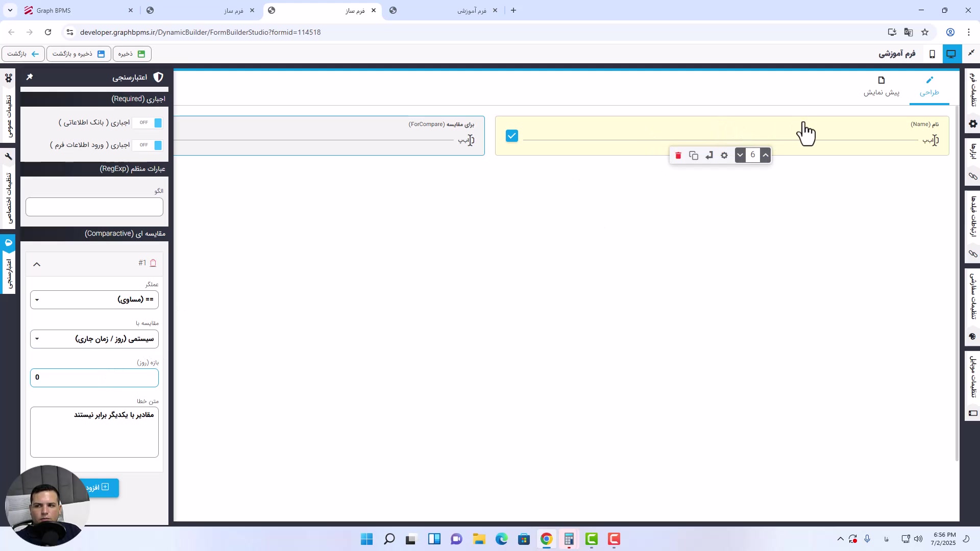Image resolution: width=980 pixels, height=551 pixels.
Task: Duplicate the Name field using copy icon
Action: (x=693, y=156)
